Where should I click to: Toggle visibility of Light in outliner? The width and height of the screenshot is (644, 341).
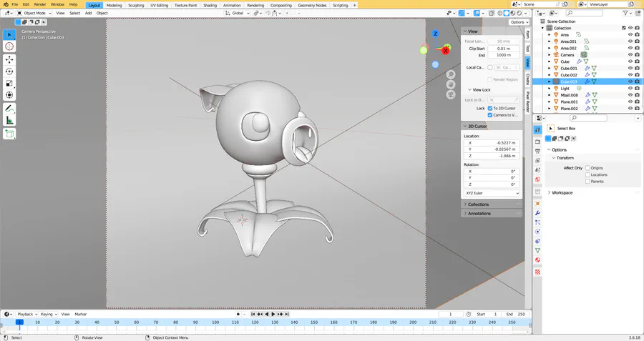click(x=630, y=88)
